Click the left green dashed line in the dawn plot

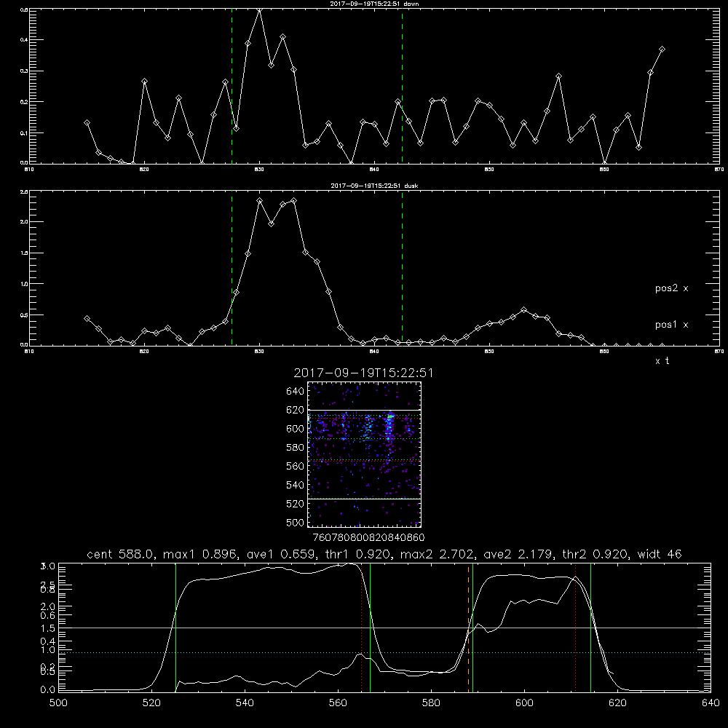point(232,87)
